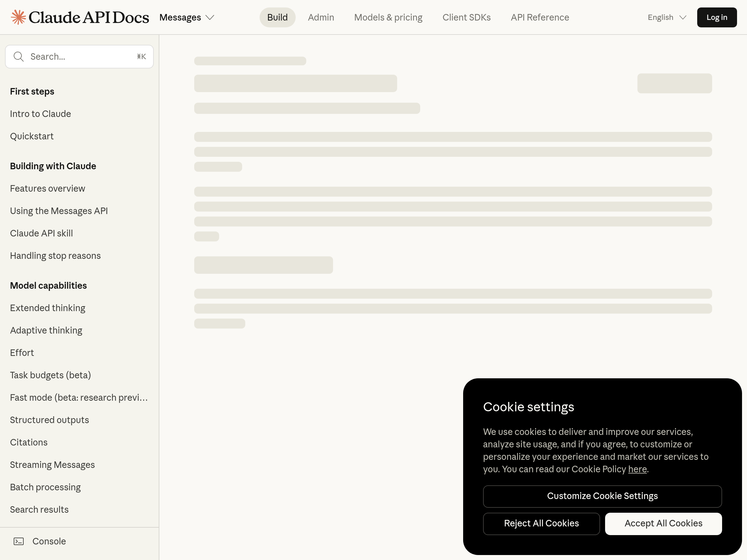Open the API Reference tab
Viewport: 747px width, 560px height.
[540, 17]
